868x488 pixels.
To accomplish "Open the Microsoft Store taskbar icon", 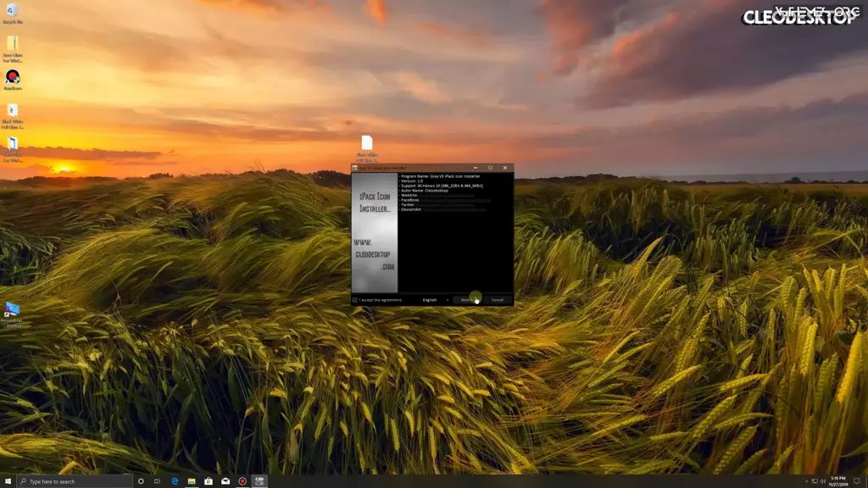I will [x=209, y=480].
